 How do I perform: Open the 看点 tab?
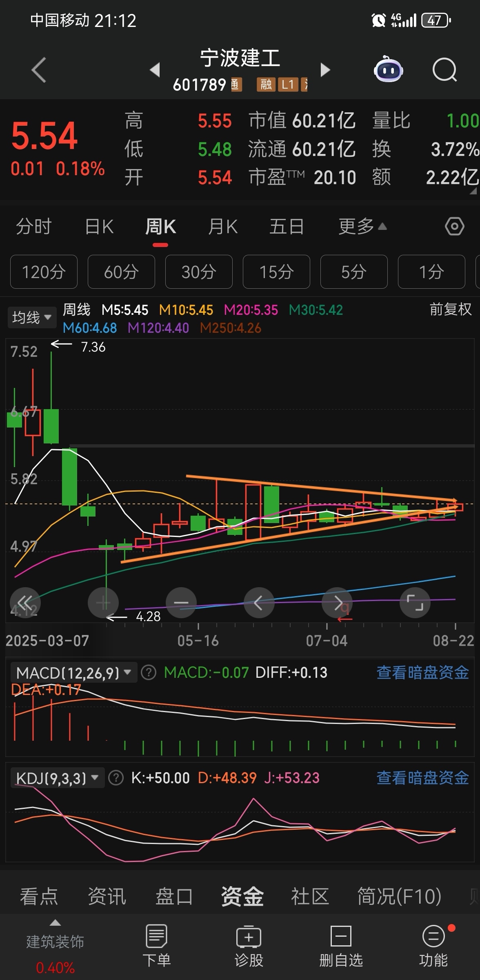(x=39, y=897)
